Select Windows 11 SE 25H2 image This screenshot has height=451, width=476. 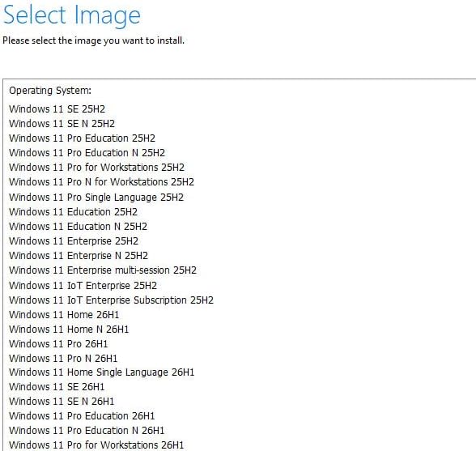point(57,109)
